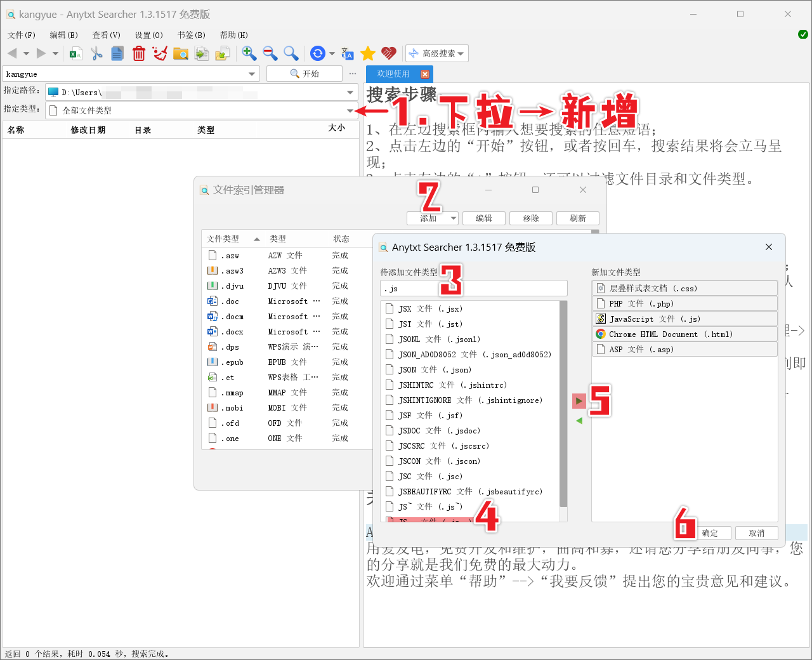
Task: Click the three-dot more options button
Action: (x=353, y=74)
